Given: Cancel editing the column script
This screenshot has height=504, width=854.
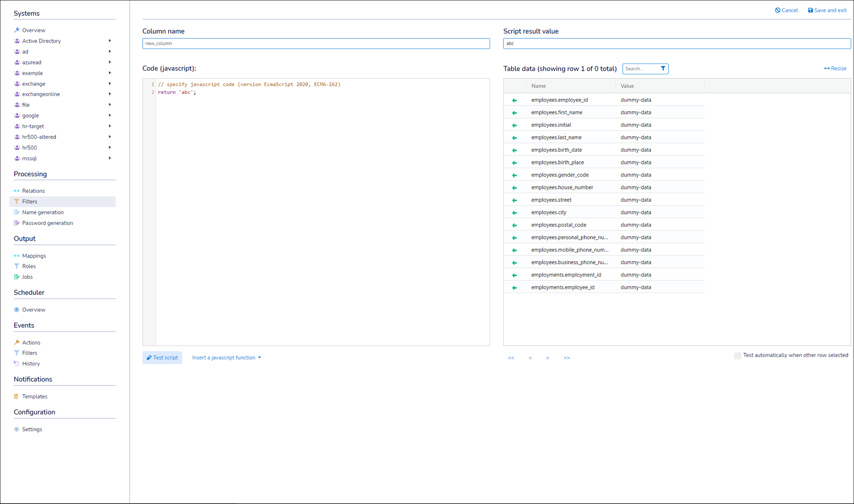Looking at the screenshot, I should pos(786,10).
